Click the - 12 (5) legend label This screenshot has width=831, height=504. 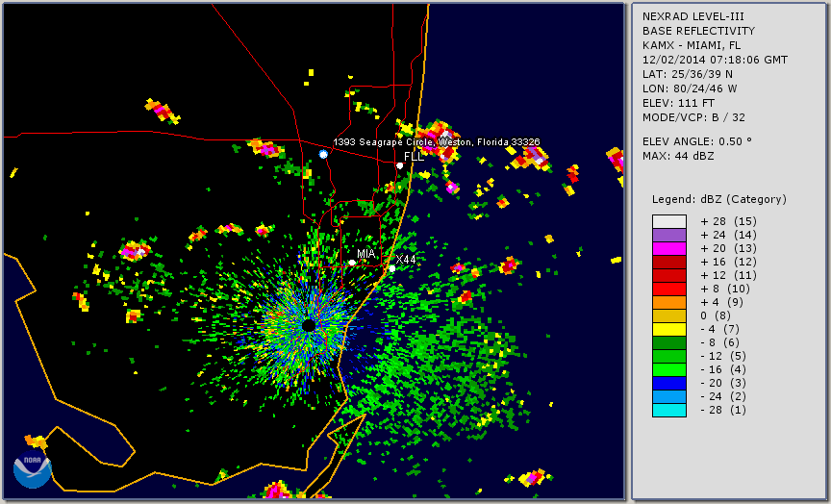(723, 356)
